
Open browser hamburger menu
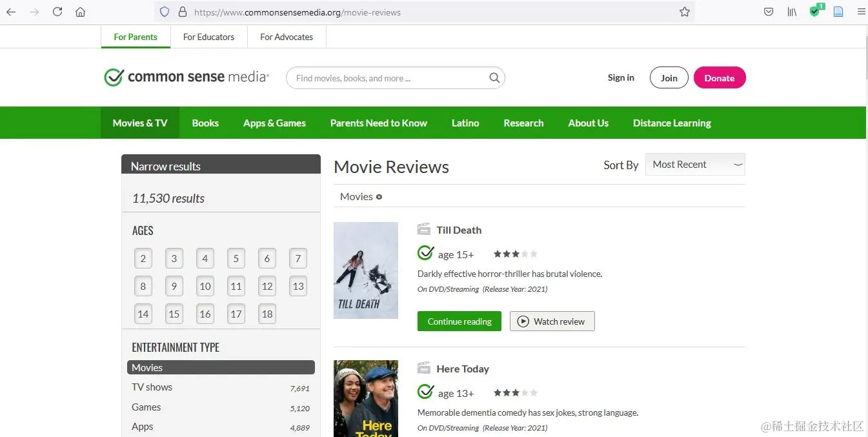pos(861,12)
